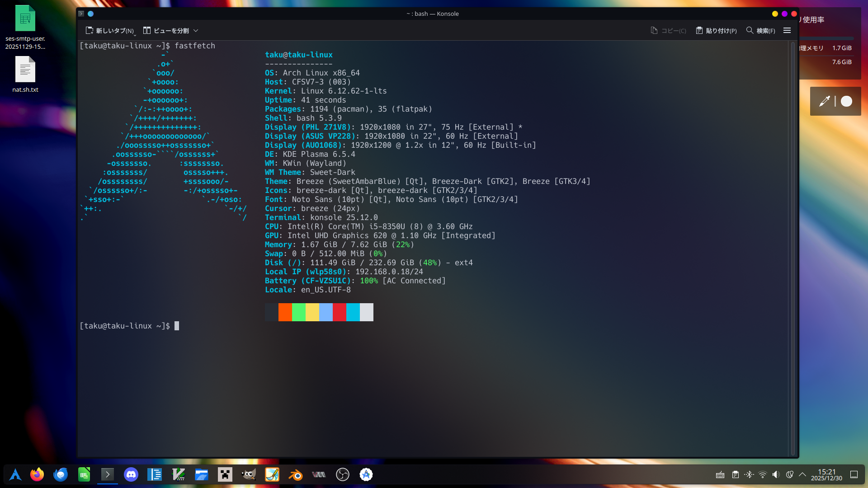Open Firefox from the taskbar
Image resolution: width=868 pixels, height=488 pixels.
[x=37, y=474]
